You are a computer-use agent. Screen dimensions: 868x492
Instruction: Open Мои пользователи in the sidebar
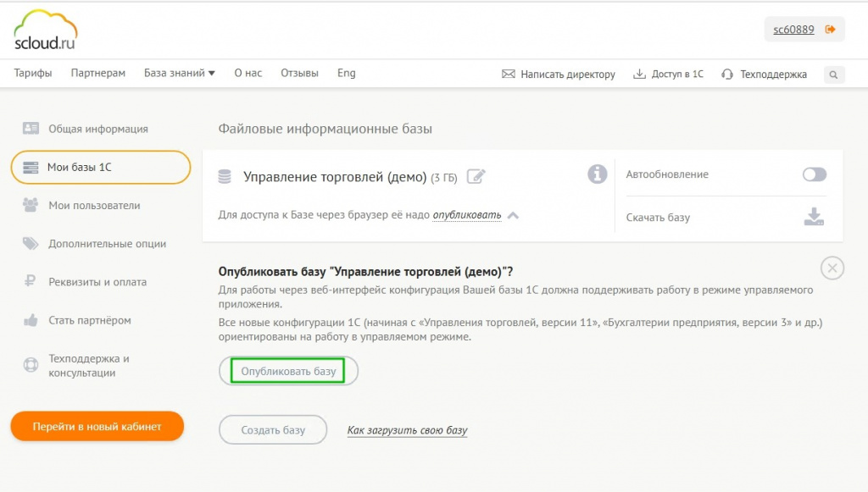coord(94,205)
